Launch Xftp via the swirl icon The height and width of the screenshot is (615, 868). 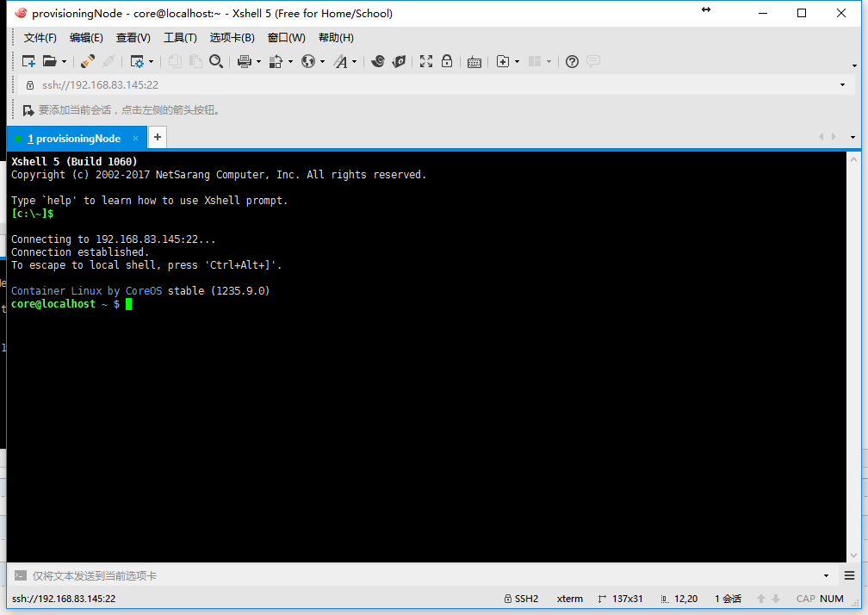[x=378, y=61]
